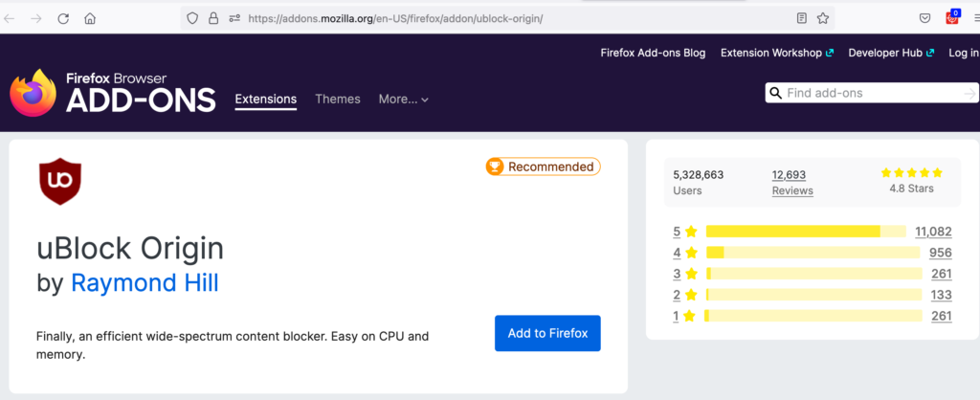Reload the current page
This screenshot has width=980, height=400.
coord(63,19)
